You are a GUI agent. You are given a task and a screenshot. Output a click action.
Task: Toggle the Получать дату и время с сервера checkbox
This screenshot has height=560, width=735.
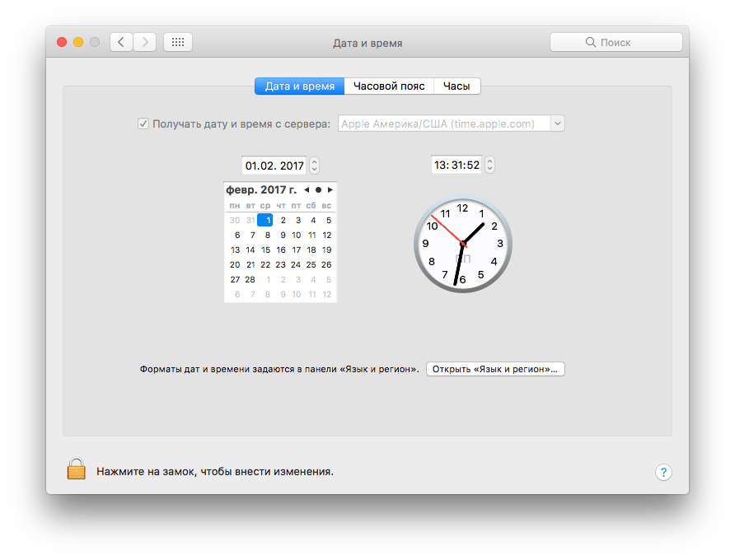pos(143,124)
